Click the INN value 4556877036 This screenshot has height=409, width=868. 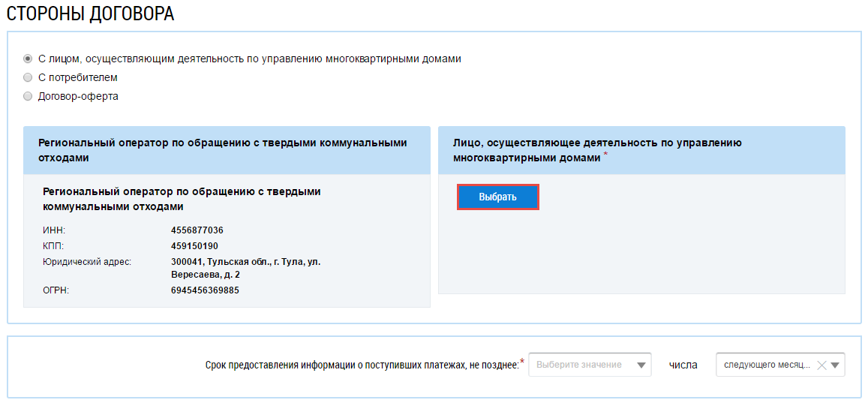tap(197, 230)
